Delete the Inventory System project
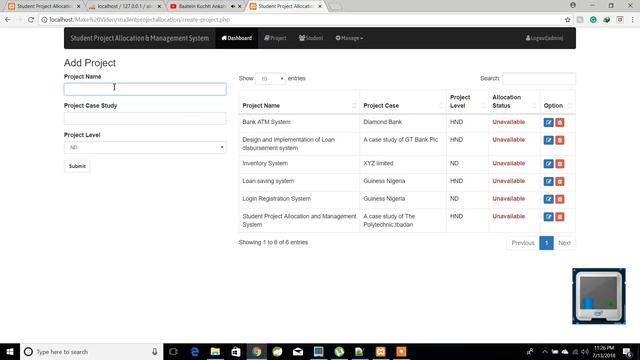 pos(560,164)
